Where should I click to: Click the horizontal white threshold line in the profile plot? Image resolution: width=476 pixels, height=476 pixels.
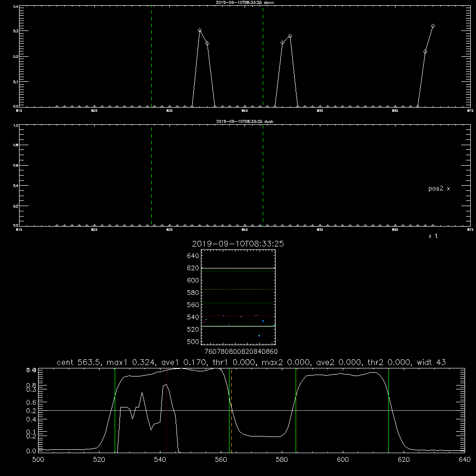[x=251, y=410]
